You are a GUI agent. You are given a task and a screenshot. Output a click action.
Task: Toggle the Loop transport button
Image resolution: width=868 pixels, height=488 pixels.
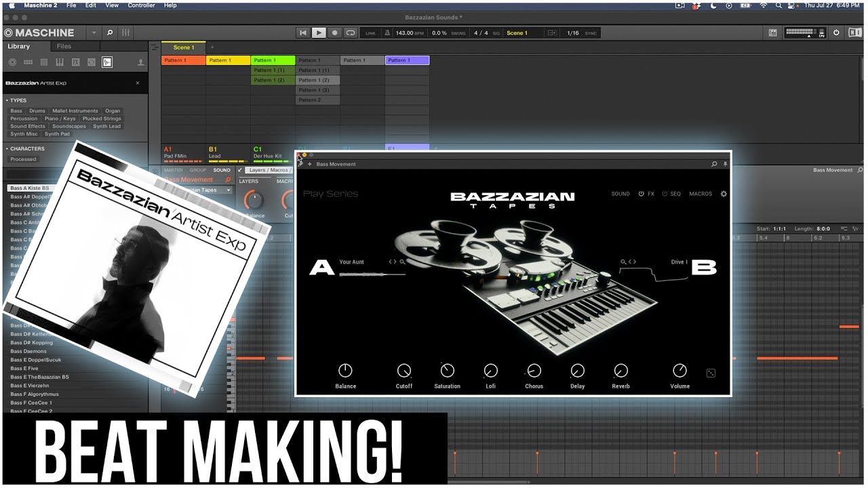pyautogui.click(x=350, y=33)
